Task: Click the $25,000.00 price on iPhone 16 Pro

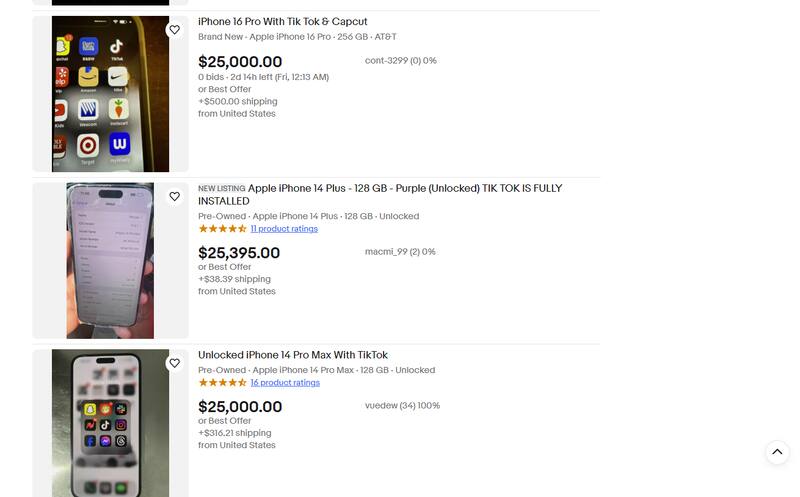Action: (240, 62)
